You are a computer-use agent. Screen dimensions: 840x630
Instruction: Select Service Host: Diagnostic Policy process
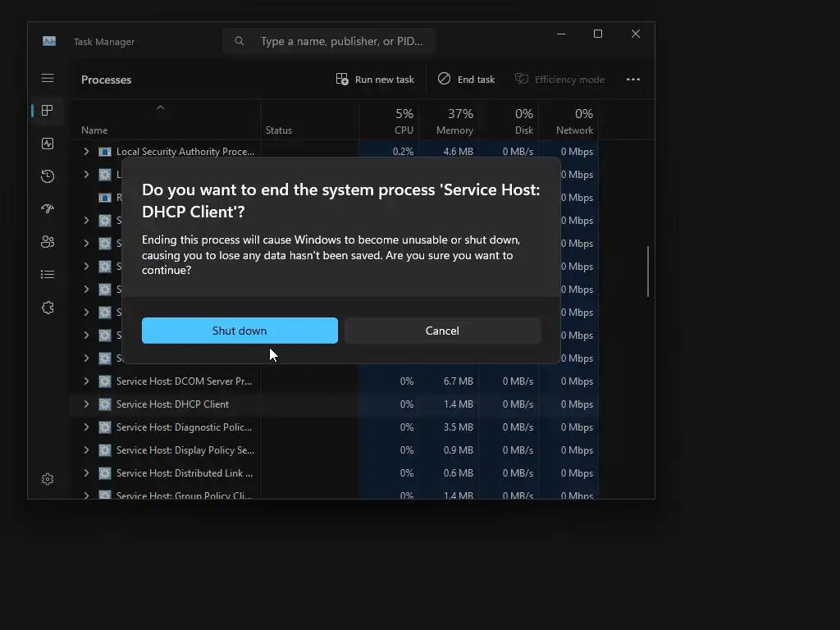pos(184,427)
